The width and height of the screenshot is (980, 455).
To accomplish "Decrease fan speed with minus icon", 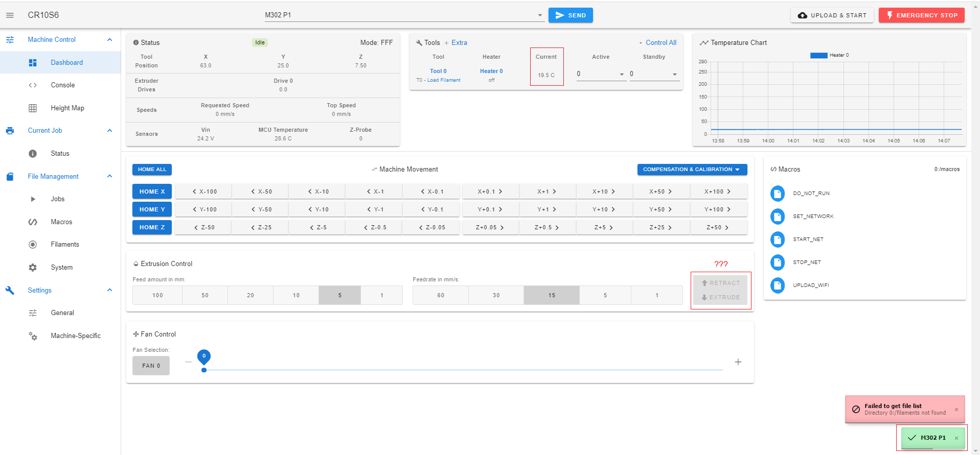I will tap(189, 362).
